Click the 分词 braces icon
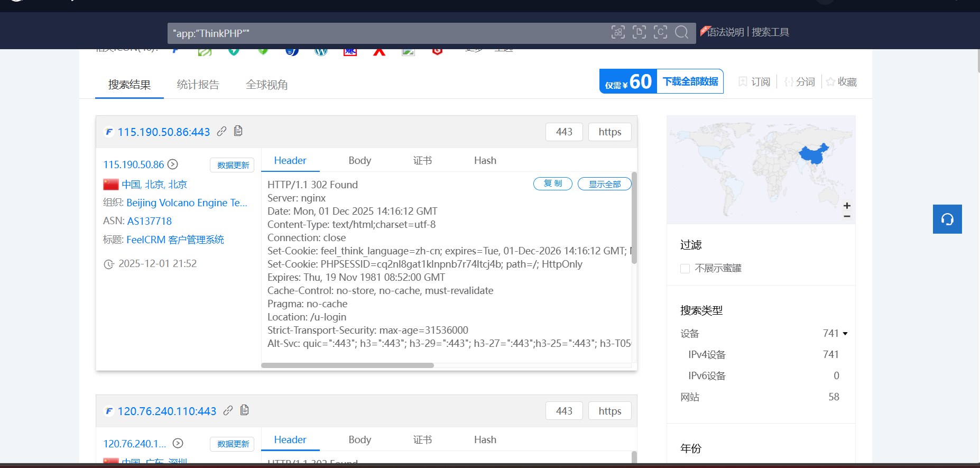The image size is (980, 468). (x=789, y=81)
